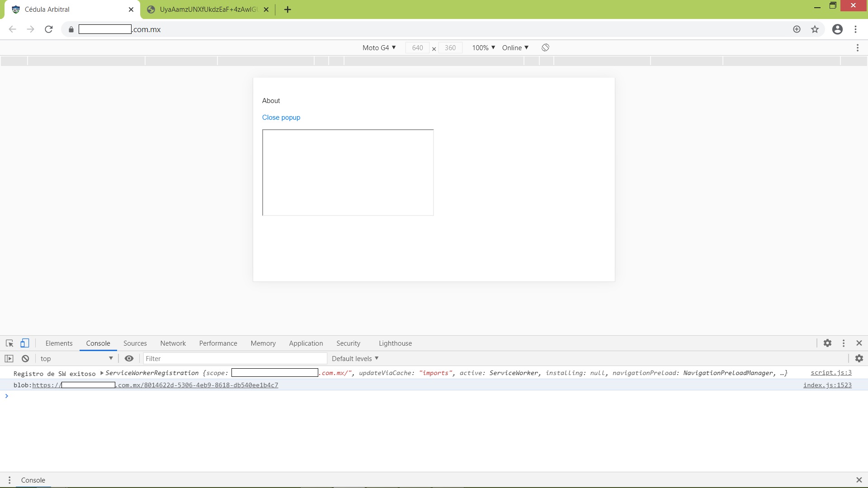Click the empty iframe box in popup
This screenshot has width=868, height=488.
click(348, 172)
